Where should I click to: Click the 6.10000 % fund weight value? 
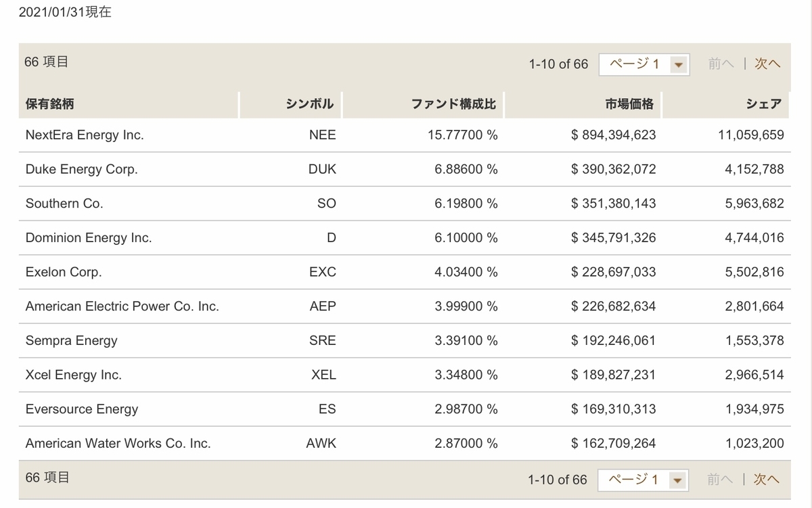pyautogui.click(x=466, y=238)
